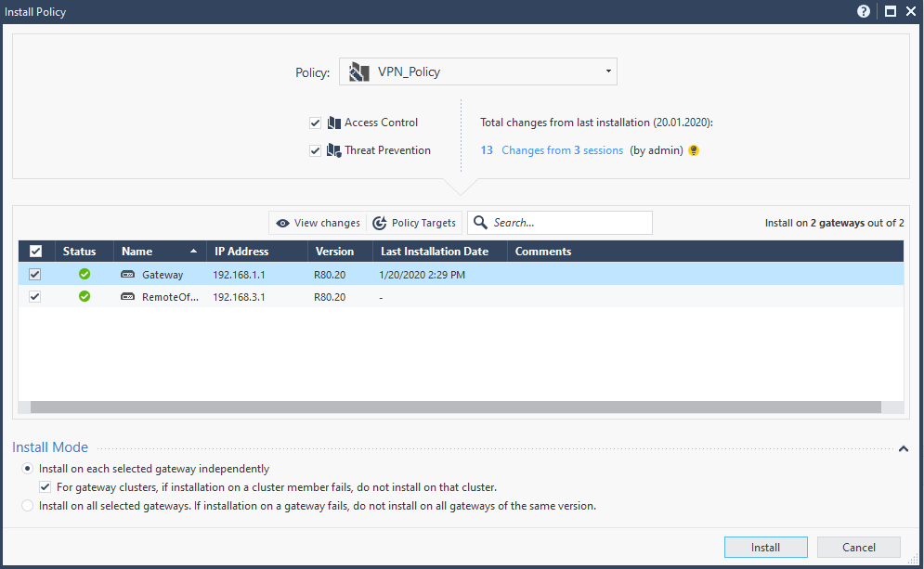Click the Access Control policy icon
The height and width of the screenshot is (569, 924).
point(334,123)
